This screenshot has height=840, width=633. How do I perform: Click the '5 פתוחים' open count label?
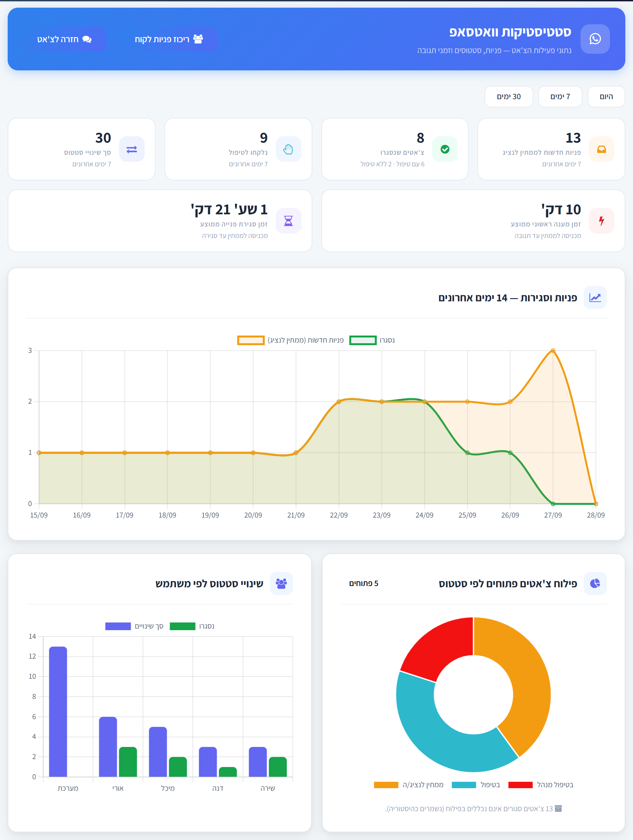[364, 583]
